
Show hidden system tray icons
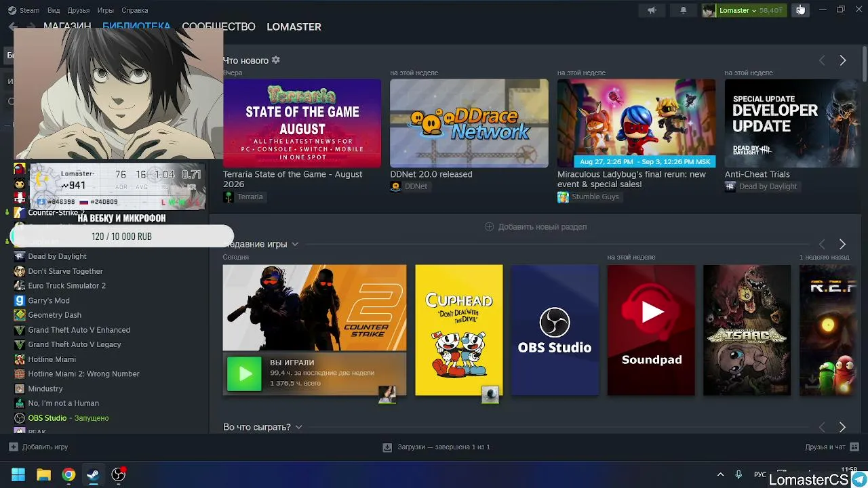[x=720, y=474]
